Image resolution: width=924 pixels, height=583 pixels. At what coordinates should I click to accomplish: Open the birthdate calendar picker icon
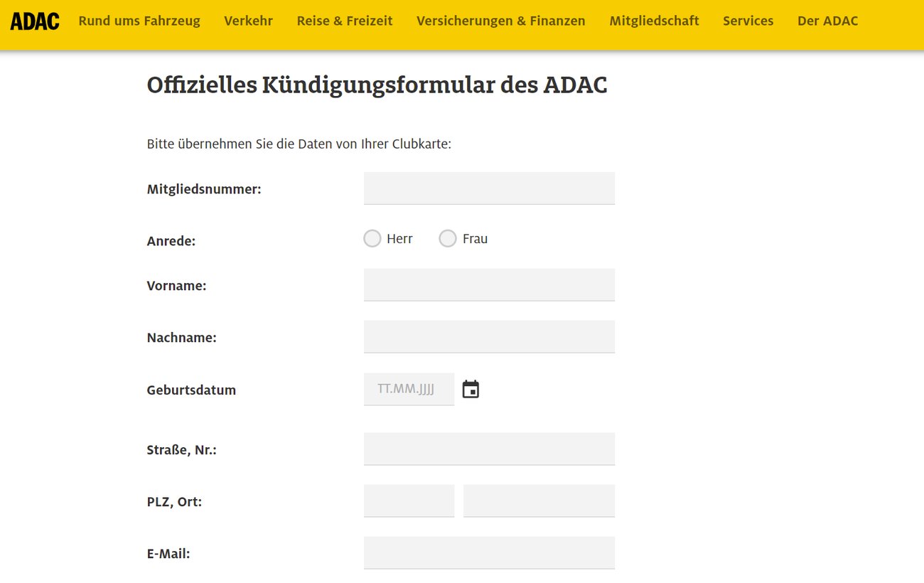click(471, 390)
